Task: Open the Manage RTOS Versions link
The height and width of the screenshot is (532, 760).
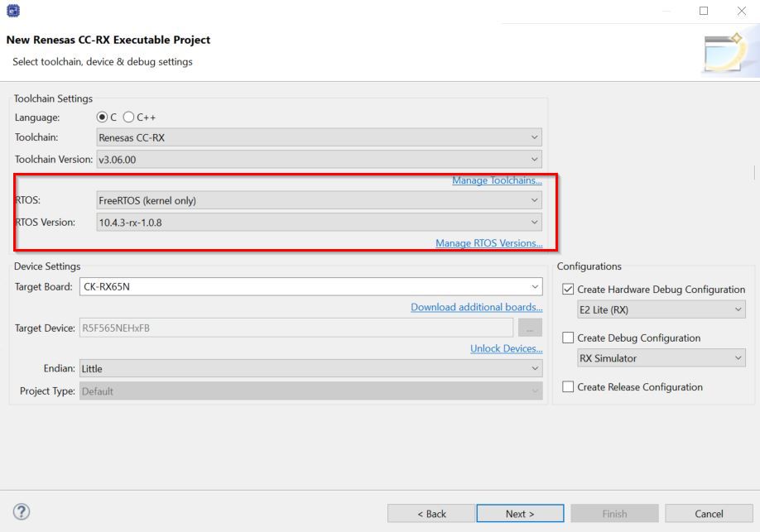Action: [x=488, y=243]
